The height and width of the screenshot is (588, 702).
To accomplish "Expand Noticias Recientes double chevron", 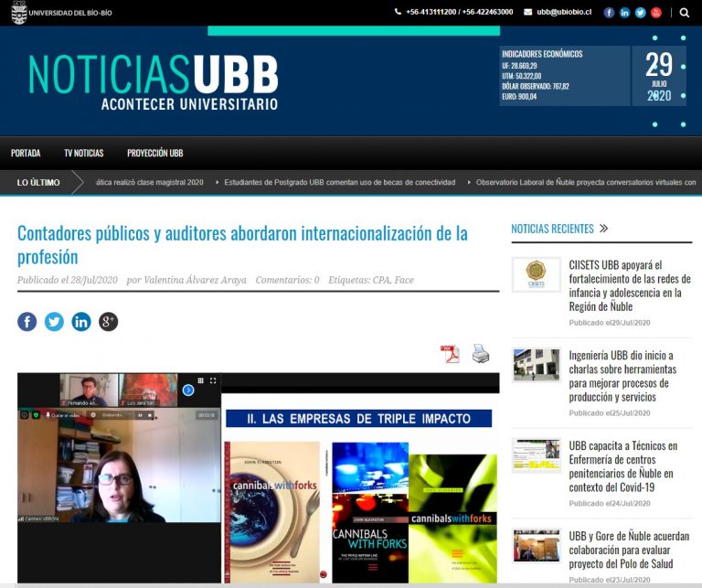I will (x=603, y=229).
